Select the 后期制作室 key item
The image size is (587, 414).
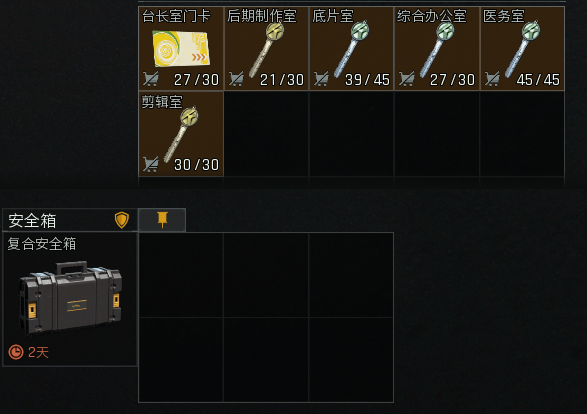point(266,49)
